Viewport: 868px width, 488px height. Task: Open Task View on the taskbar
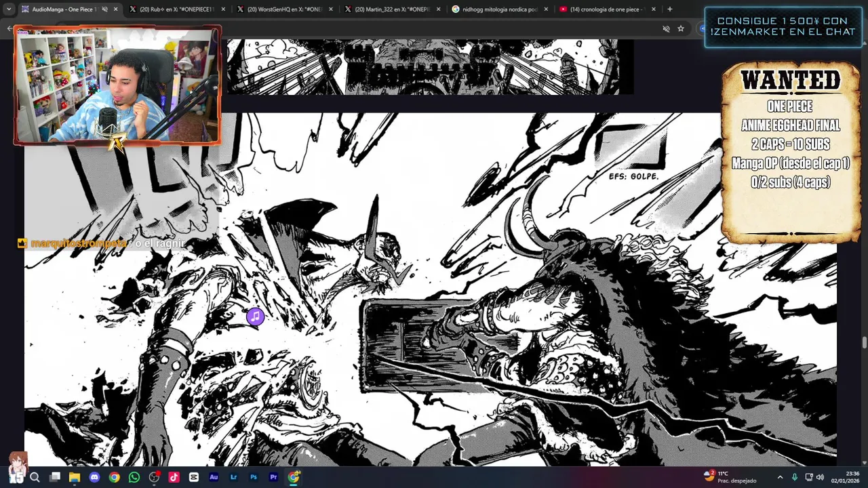click(55, 477)
